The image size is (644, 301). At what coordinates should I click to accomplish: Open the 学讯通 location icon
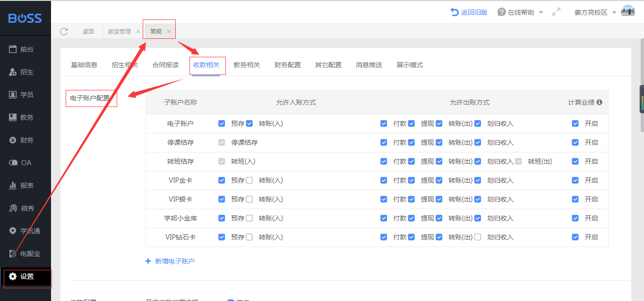coord(13,231)
